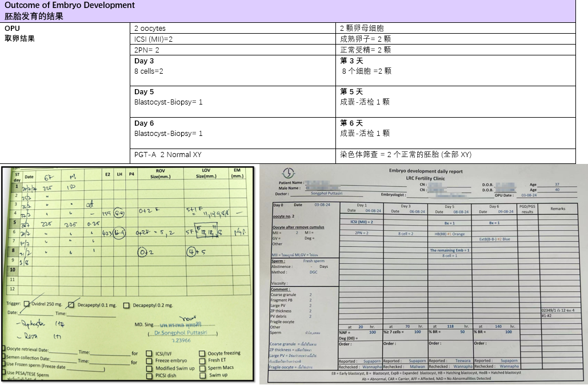This screenshot has height=385, width=588.
Task: Click the Remarks column header
Action: (558, 209)
